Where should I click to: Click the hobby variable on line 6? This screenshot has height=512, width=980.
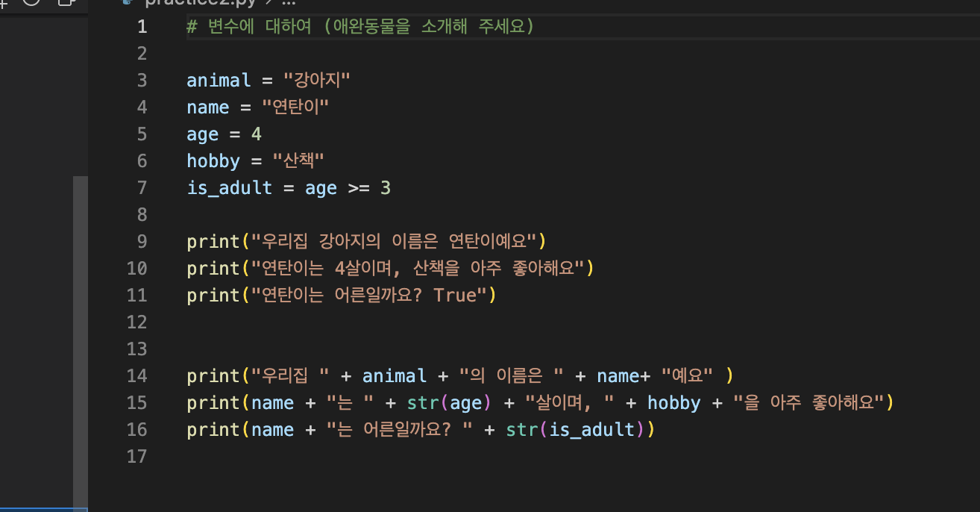pyautogui.click(x=213, y=161)
